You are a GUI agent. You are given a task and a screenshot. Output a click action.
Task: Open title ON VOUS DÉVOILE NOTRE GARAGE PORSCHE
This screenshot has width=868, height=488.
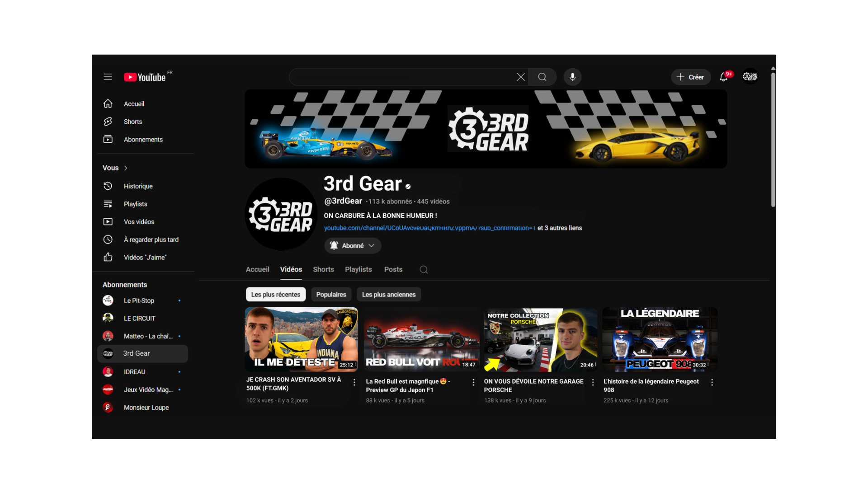pos(533,385)
